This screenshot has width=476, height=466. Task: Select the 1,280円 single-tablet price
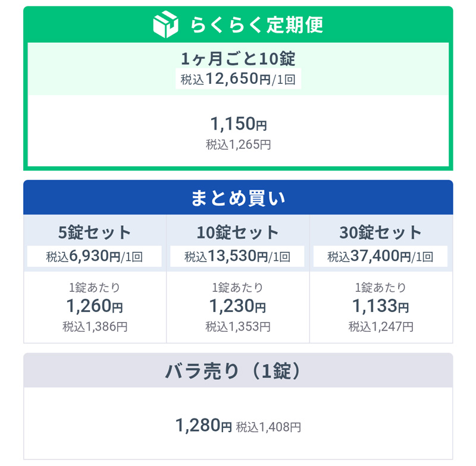pyautogui.click(x=203, y=425)
